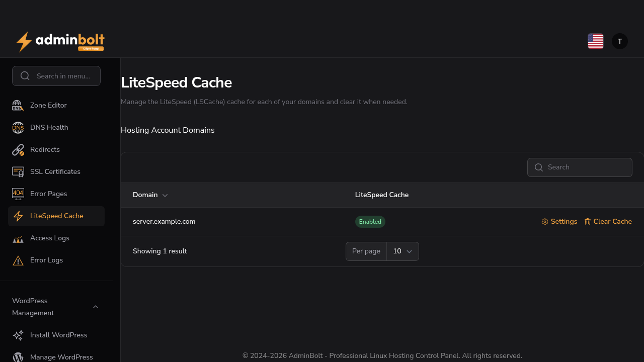Click the Hosting Account Domains heading
644x362 pixels.
tap(168, 130)
